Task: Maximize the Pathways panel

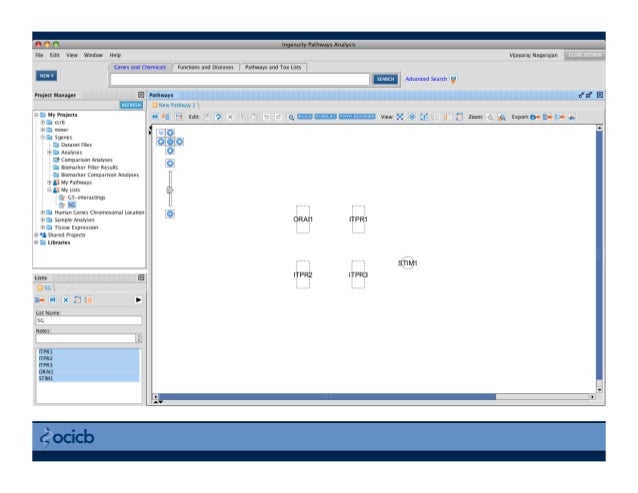Action: coord(600,95)
